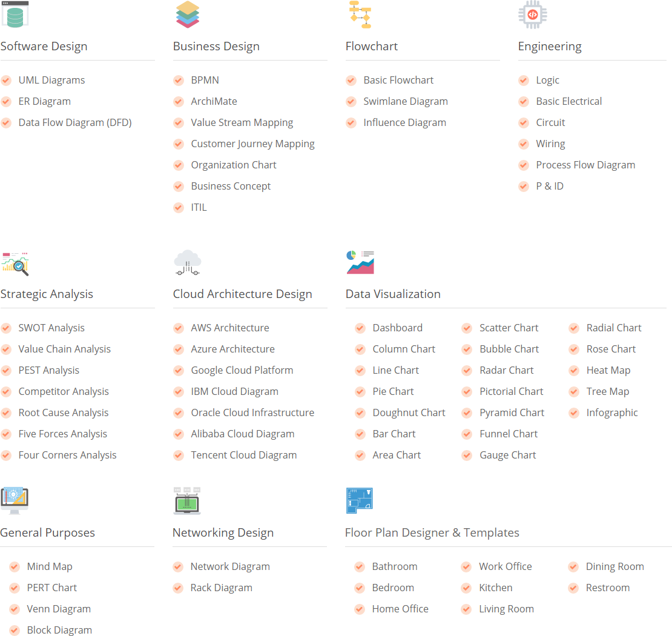
Task: Click the check icon beside Dining Room
Action: point(574,567)
